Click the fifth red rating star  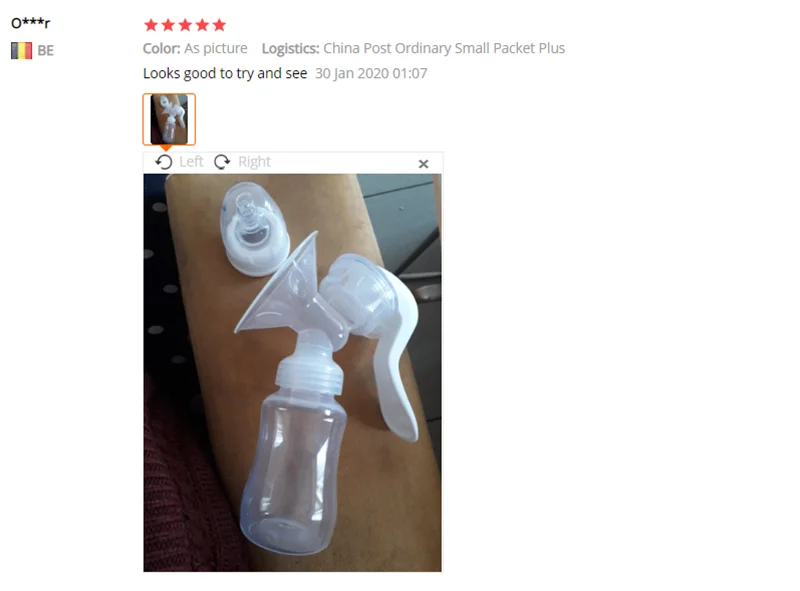(219, 24)
